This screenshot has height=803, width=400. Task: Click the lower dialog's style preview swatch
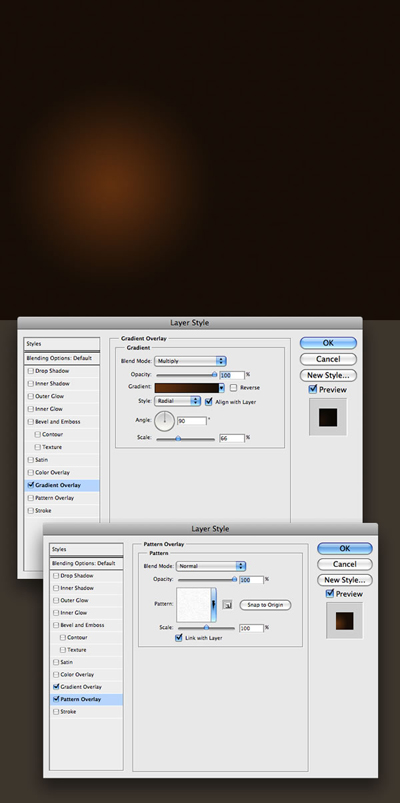[344, 620]
